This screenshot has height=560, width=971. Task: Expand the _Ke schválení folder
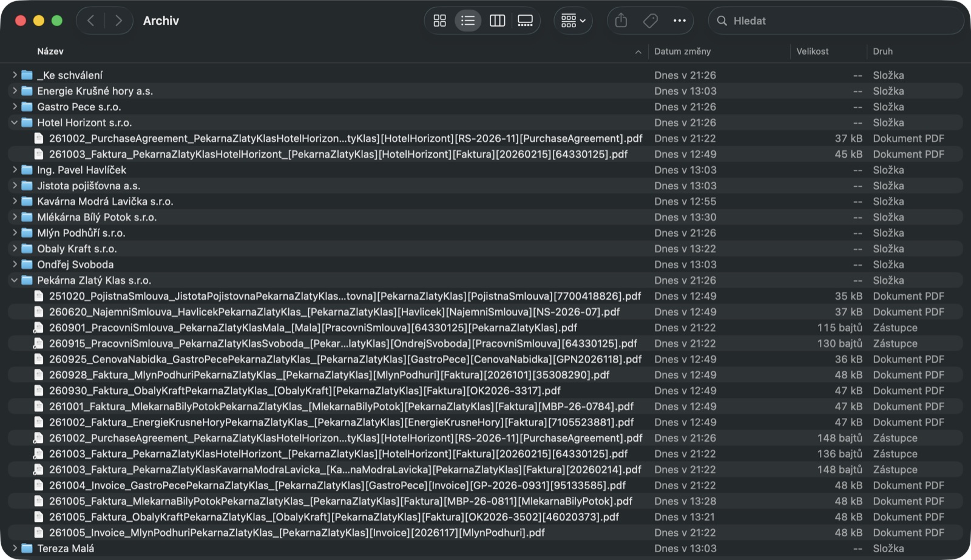pos(15,75)
